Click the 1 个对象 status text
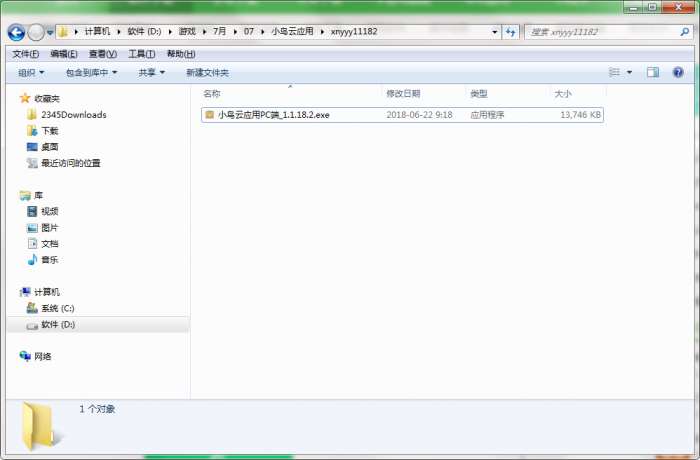 (x=97, y=409)
